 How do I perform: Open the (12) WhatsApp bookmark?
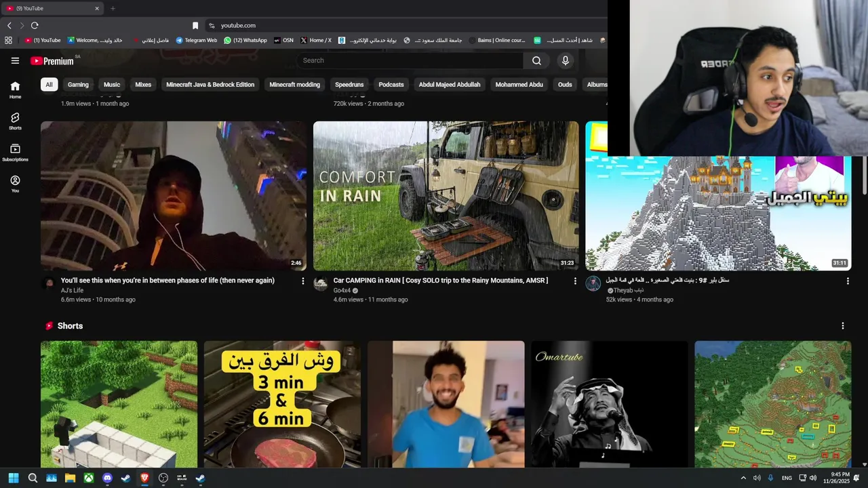click(245, 41)
